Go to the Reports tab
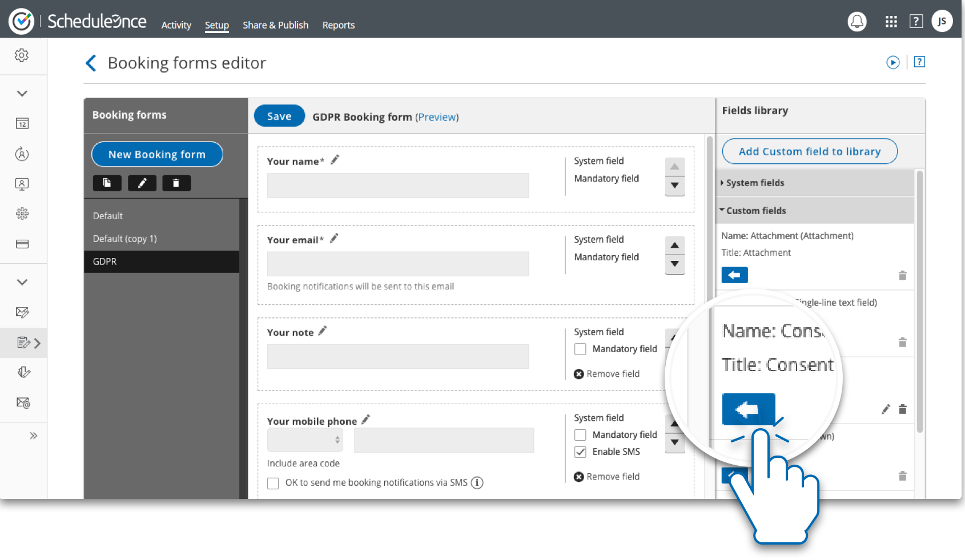 tap(338, 25)
